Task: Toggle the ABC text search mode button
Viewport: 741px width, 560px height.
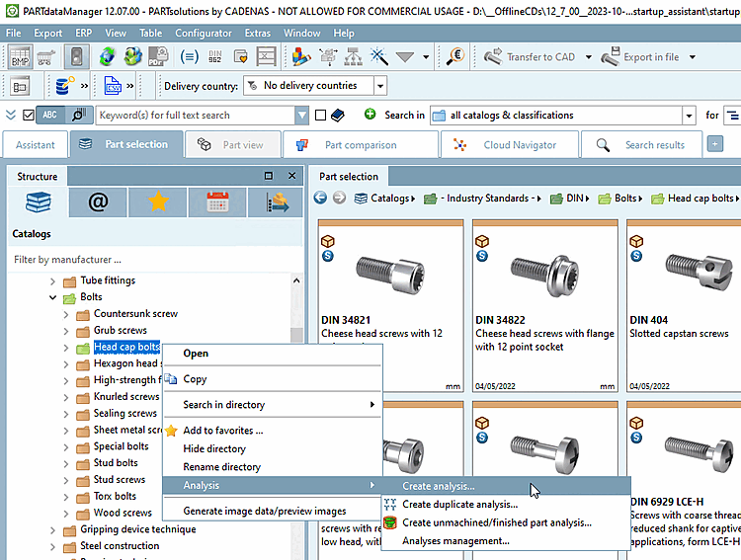Action: click(48, 116)
